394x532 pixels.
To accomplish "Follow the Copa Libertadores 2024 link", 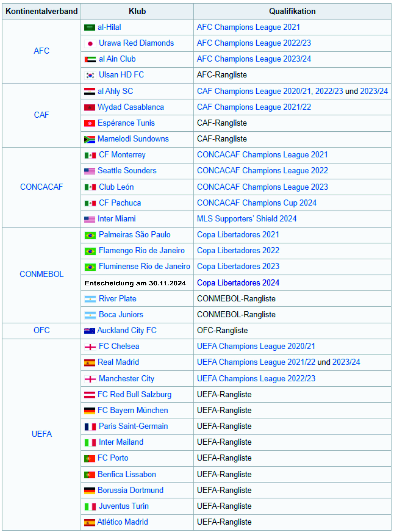I will click(238, 283).
